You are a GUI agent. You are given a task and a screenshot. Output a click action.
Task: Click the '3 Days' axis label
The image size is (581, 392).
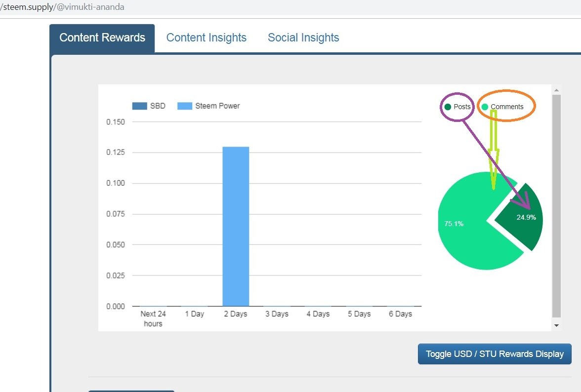[277, 314]
